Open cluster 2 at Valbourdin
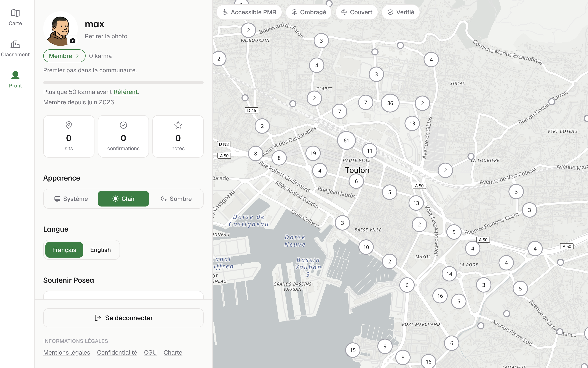The image size is (588, 368). 248,31
